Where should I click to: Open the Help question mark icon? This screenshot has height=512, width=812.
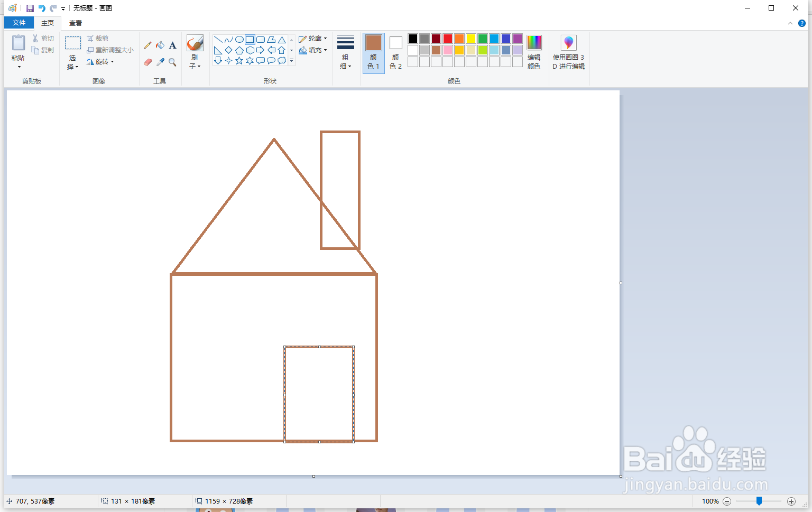(802, 23)
